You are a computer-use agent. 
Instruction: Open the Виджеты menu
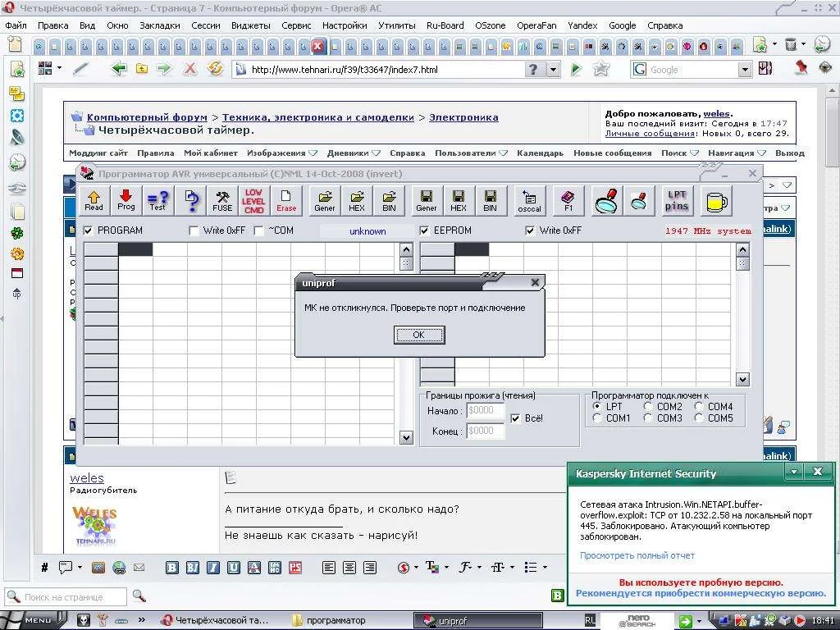point(250,25)
